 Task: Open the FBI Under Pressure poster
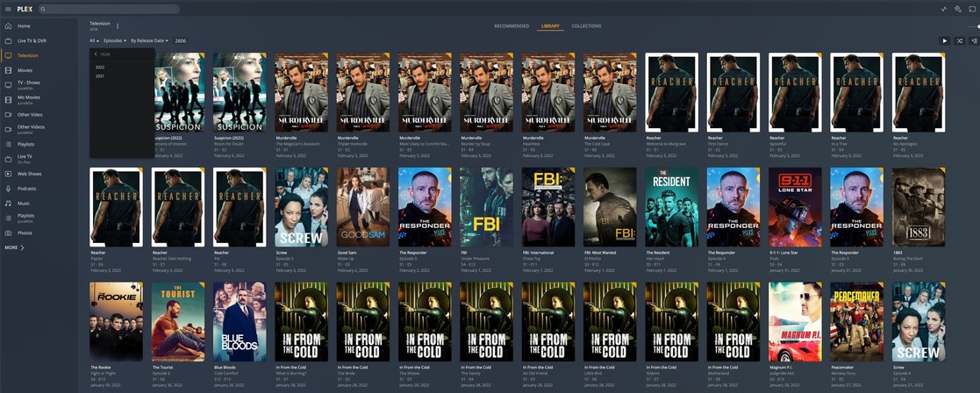click(x=487, y=207)
